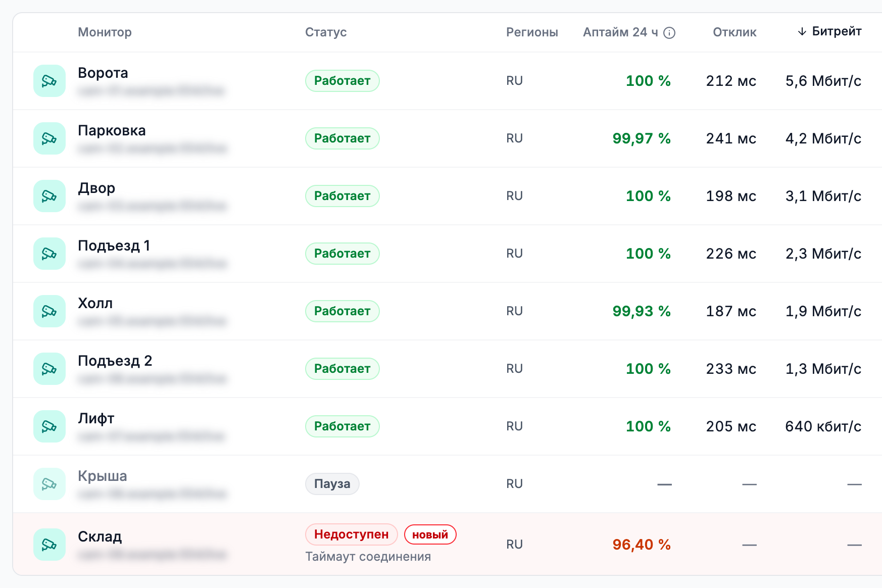Viewport: 882px width, 588px height.
Task: Click the camera icon for Склад
Action: pos(50,545)
